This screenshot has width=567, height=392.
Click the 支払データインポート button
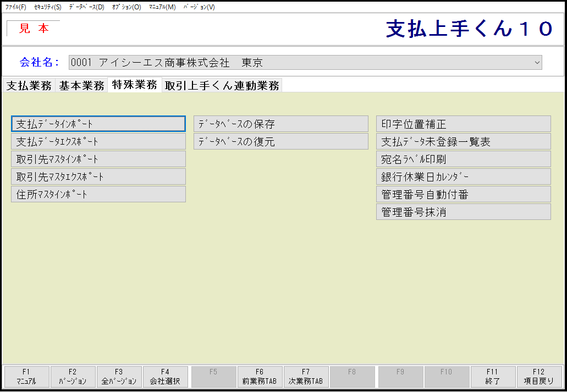click(98, 124)
